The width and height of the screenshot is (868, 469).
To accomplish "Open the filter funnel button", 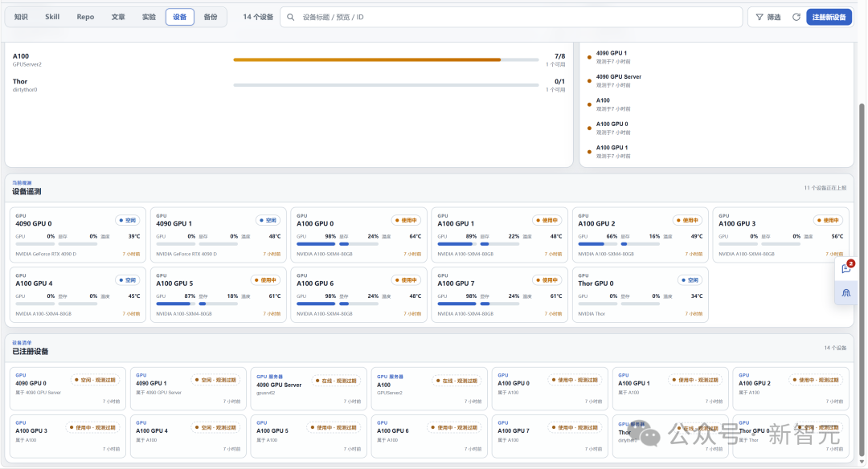I will click(x=768, y=17).
